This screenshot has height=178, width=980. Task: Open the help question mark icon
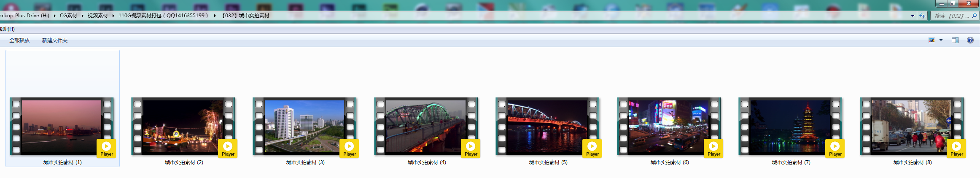970,40
